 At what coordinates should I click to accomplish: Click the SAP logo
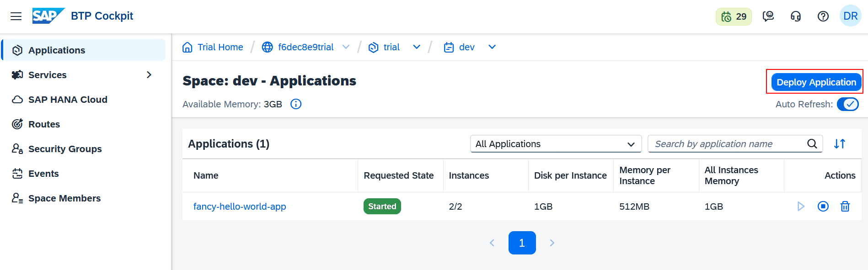point(48,16)
